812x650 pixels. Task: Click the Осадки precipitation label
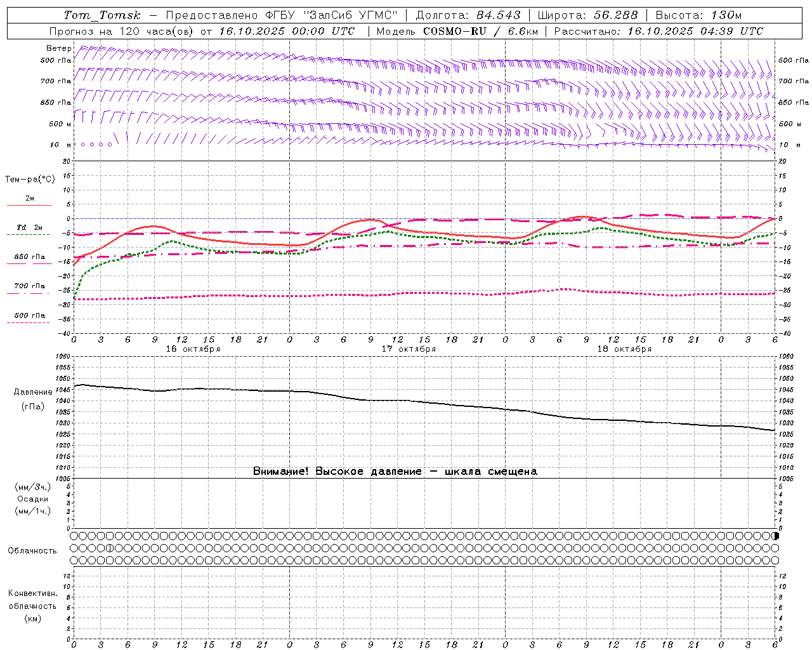coord(33,499)
